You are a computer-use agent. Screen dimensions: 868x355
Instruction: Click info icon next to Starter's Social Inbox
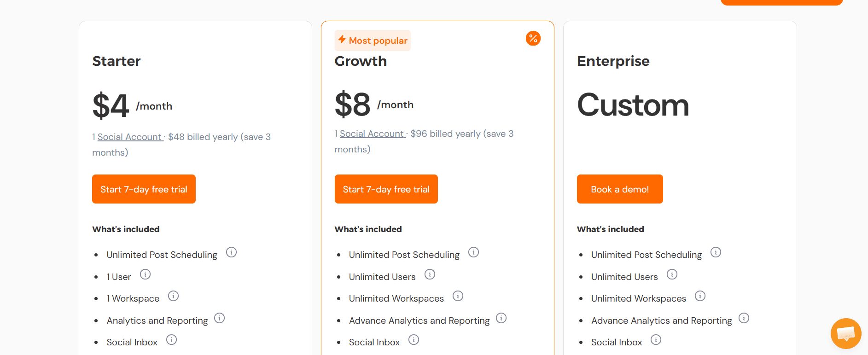click(x=172, y=339)
